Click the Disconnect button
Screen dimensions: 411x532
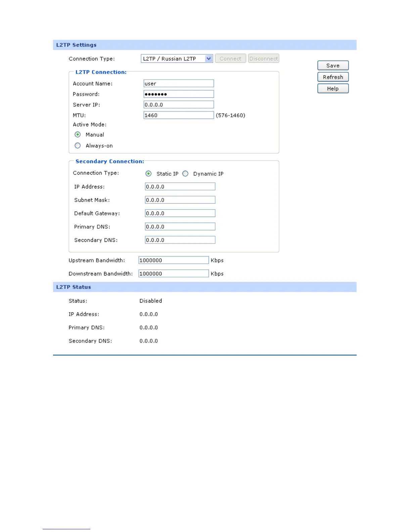264,58
